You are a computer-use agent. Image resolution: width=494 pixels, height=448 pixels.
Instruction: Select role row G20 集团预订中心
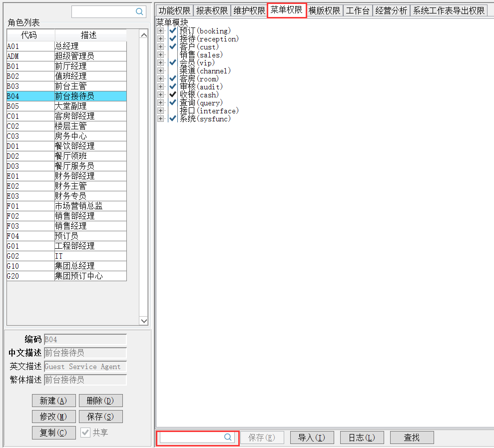[67, 276]
